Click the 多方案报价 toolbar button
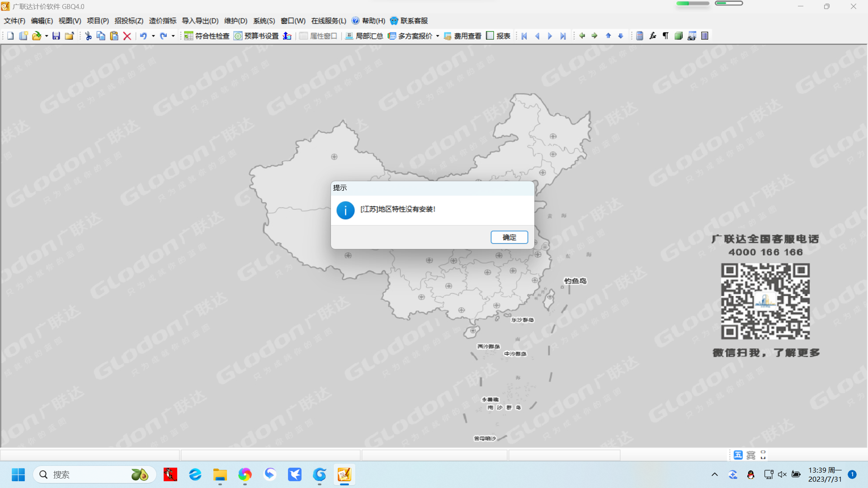 (410, 36)
